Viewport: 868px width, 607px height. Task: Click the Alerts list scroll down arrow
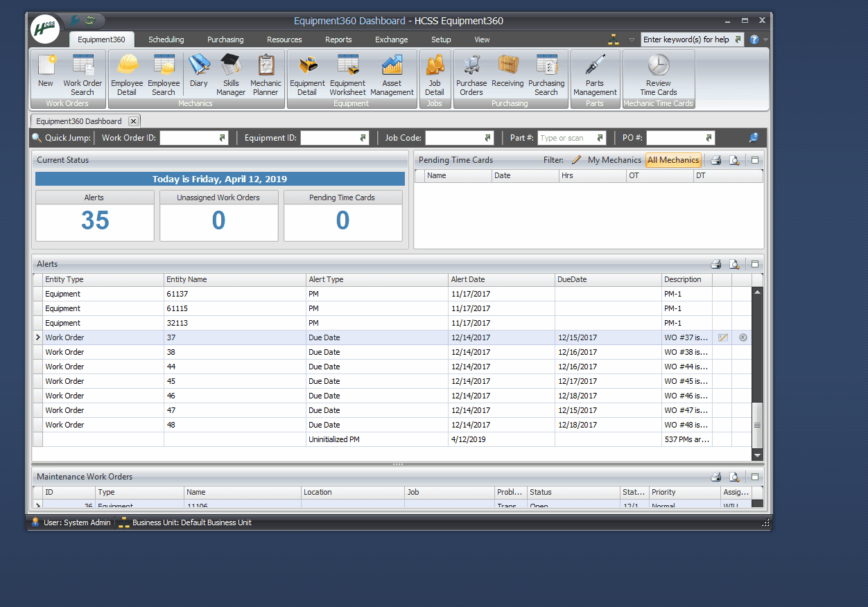758,455
